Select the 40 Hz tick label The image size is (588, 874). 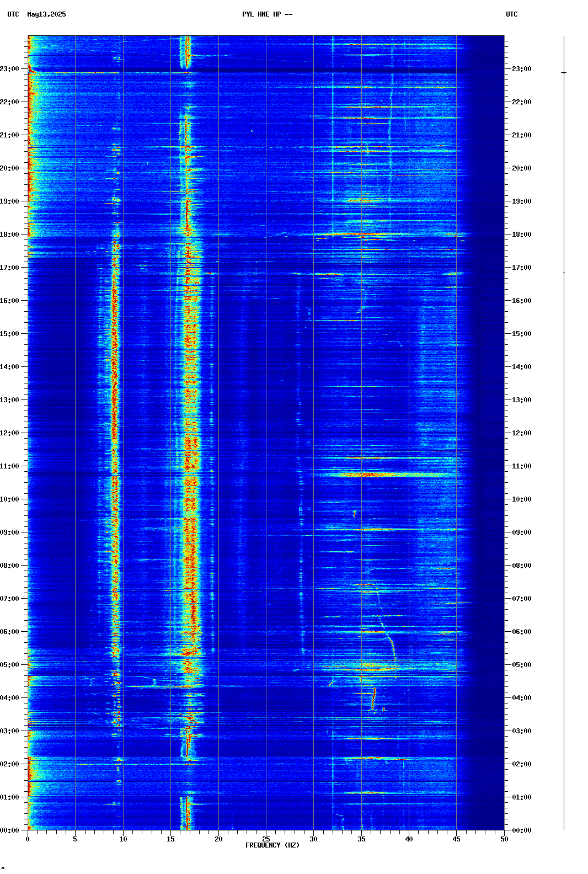[409, 839]
